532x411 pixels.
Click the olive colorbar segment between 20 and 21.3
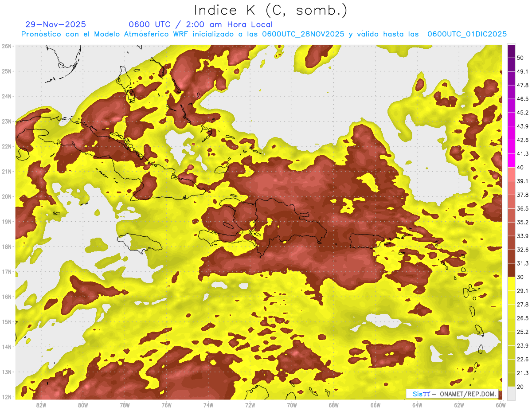point(511,380)
